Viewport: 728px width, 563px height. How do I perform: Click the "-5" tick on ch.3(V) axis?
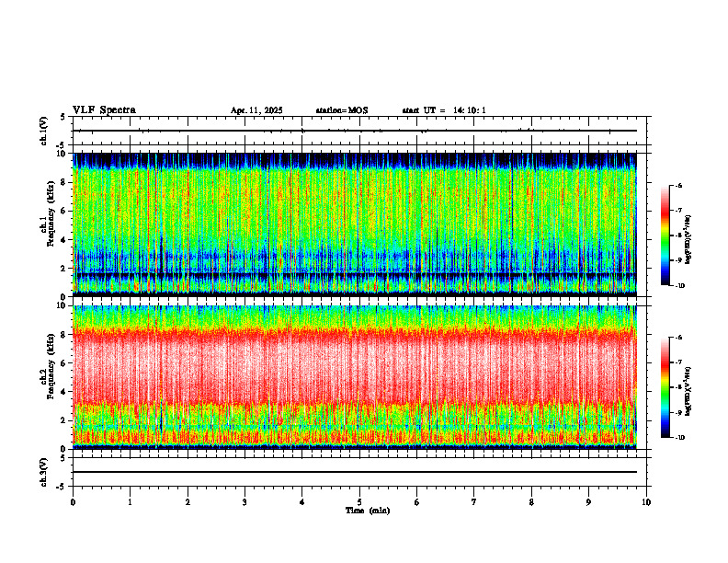coord(63,487)
